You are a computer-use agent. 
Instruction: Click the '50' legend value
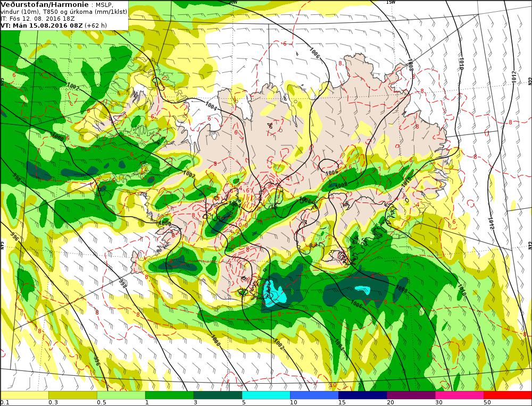click(x=487, y=402)
